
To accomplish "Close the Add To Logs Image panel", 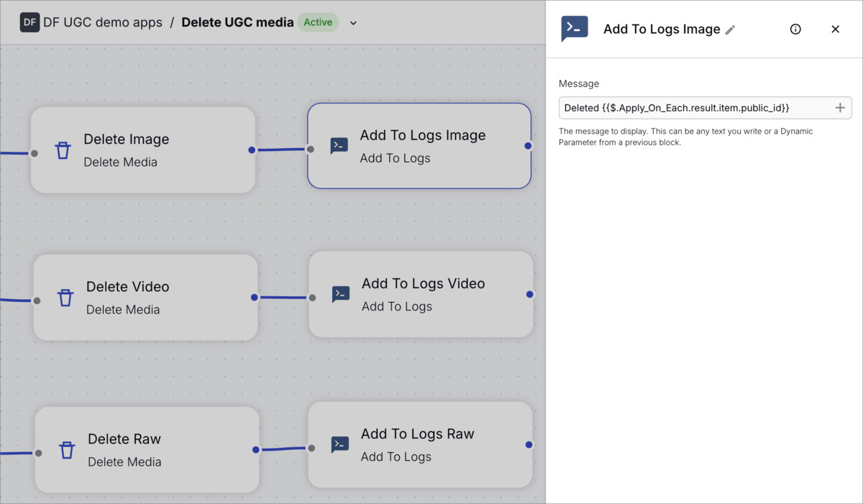I will pyautogui.click(x=835, y=29).
